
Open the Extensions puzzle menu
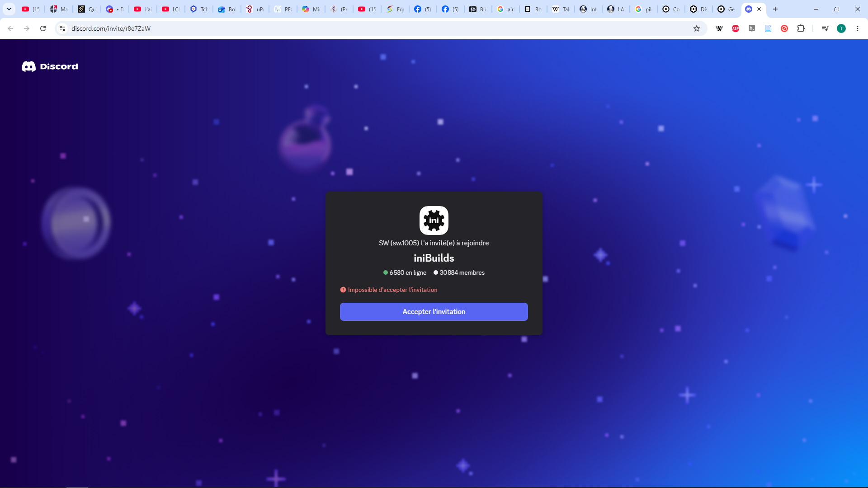[x=801, y=28]
